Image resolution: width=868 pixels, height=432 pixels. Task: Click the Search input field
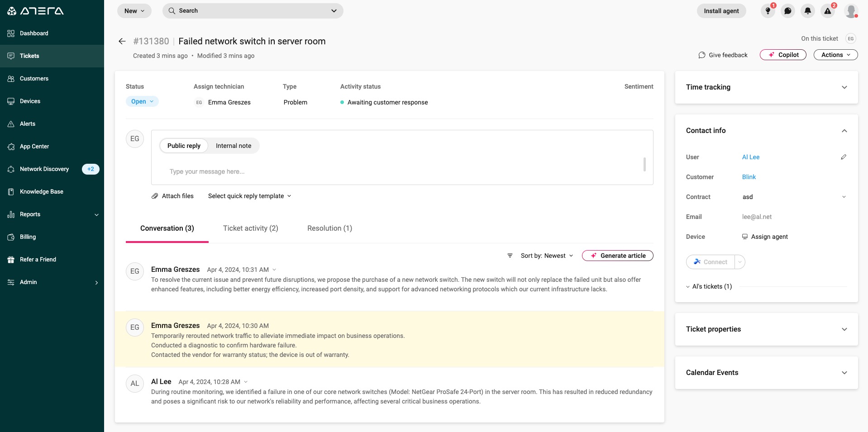click(253, 11)
